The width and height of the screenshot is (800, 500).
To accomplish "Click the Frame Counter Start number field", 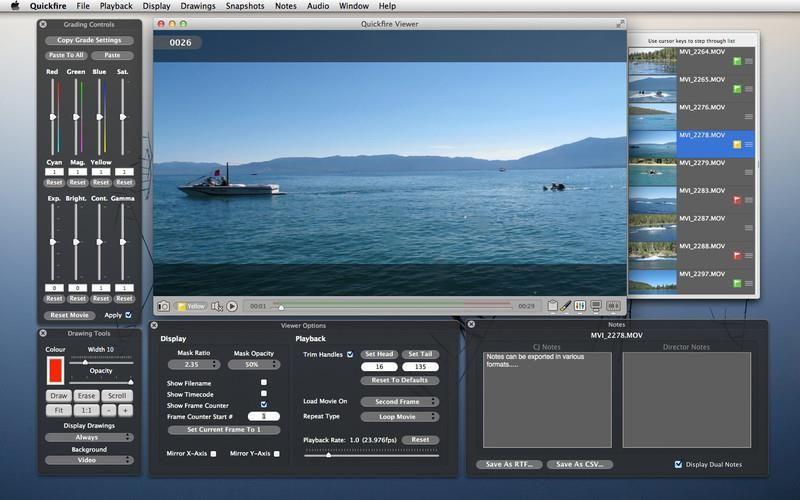I will [264, 416].
